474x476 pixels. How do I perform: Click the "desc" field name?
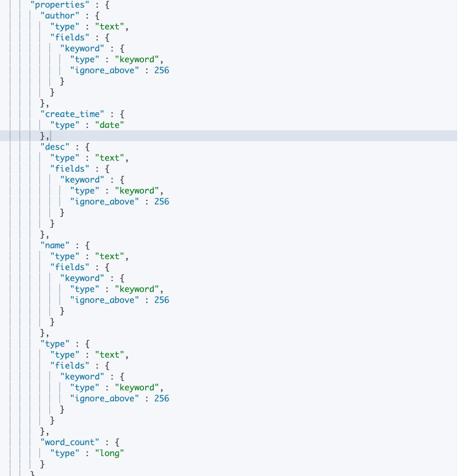click(x=55, y=147)
